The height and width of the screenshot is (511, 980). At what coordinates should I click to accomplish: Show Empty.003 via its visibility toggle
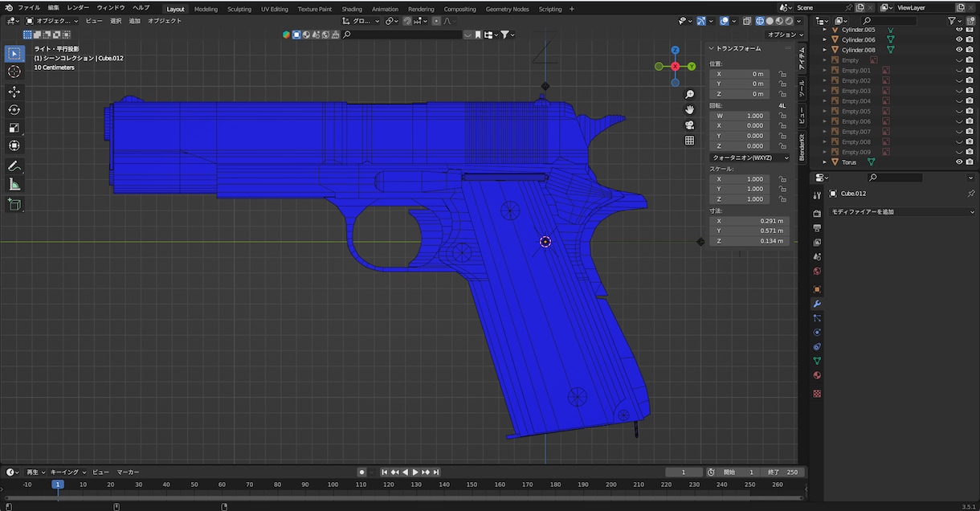(958, 91)
